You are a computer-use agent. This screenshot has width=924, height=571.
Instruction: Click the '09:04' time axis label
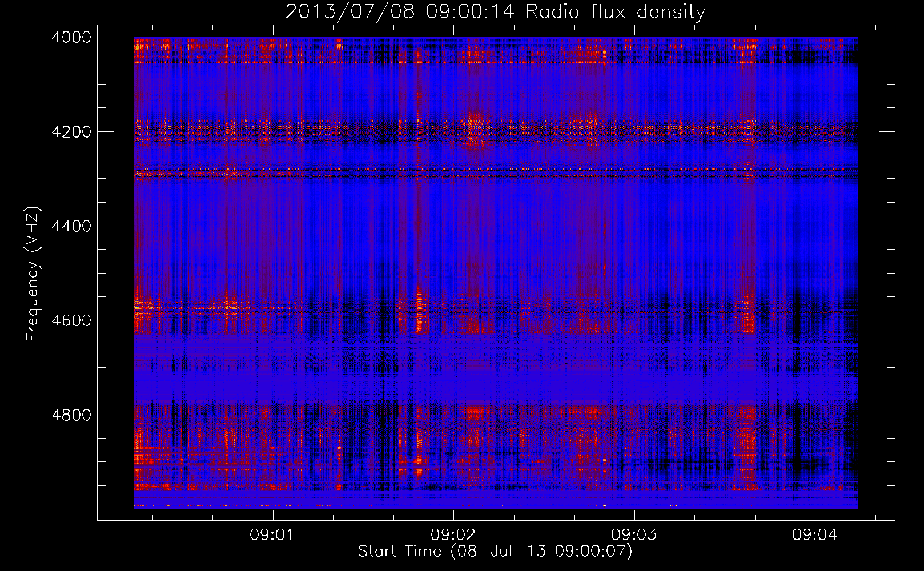click(814, 534)
